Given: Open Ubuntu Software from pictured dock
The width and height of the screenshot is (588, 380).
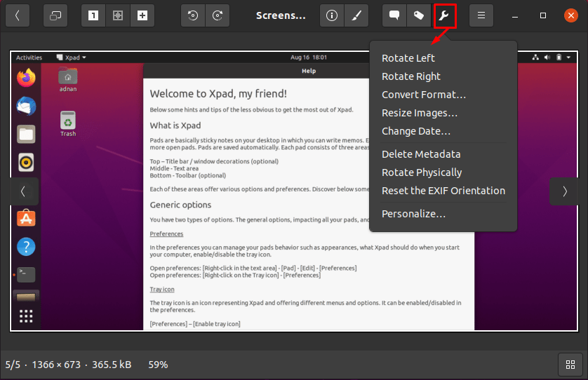Looking at the screenshot, I should pyautogui.click(x=26, y=219).
